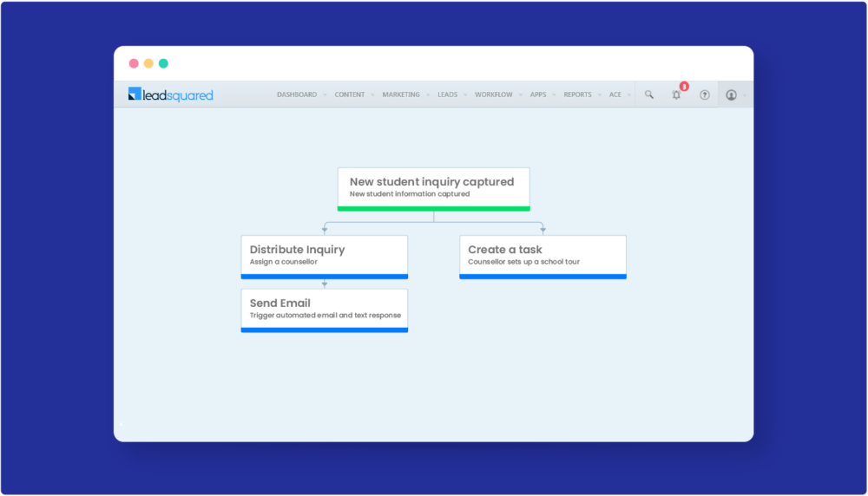Open the ACE menu
Image resolution: width=868 pixels, height=496 pixels.
[615, 95]
